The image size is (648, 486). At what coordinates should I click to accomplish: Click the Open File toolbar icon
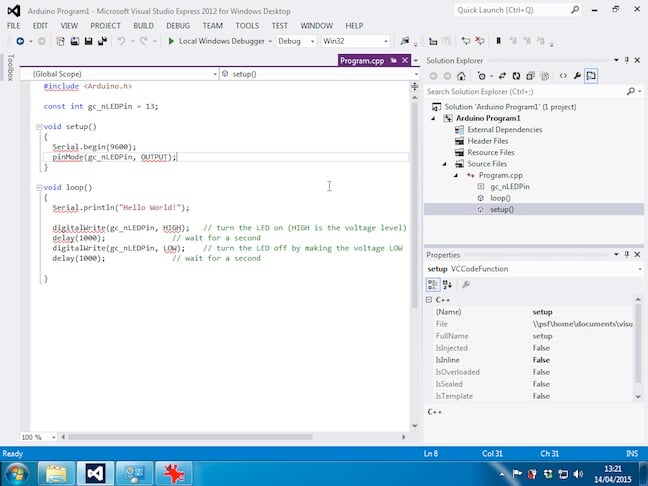coord(74,41)
